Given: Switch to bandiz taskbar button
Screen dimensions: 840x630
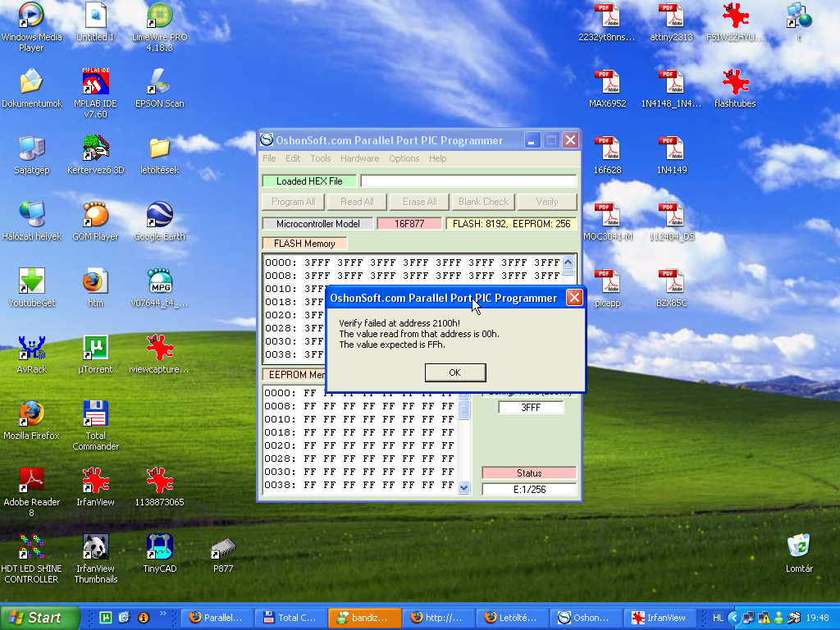Looking at the screenshot, I should tap(364, 618).
